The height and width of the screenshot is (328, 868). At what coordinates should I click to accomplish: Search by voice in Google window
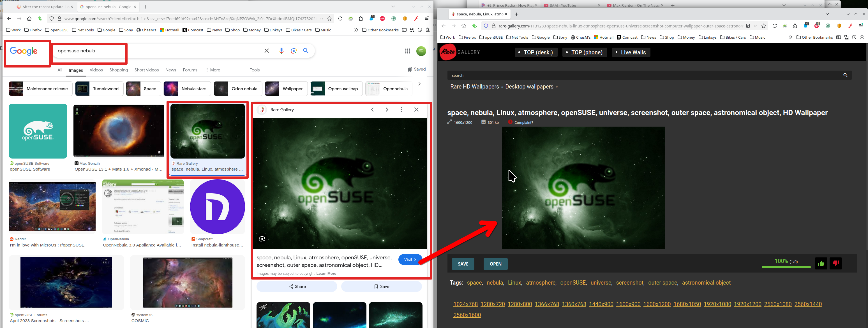click(281, 51)
